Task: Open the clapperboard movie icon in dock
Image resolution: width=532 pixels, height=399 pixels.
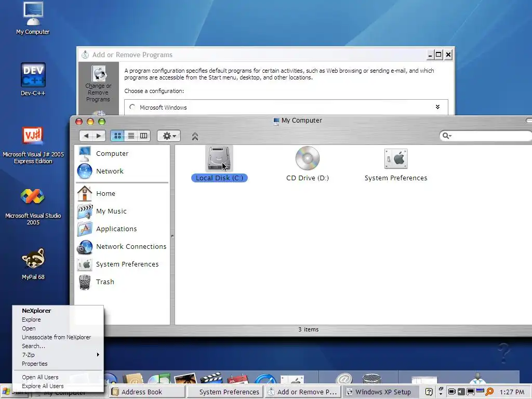Action: click(211, 379)
